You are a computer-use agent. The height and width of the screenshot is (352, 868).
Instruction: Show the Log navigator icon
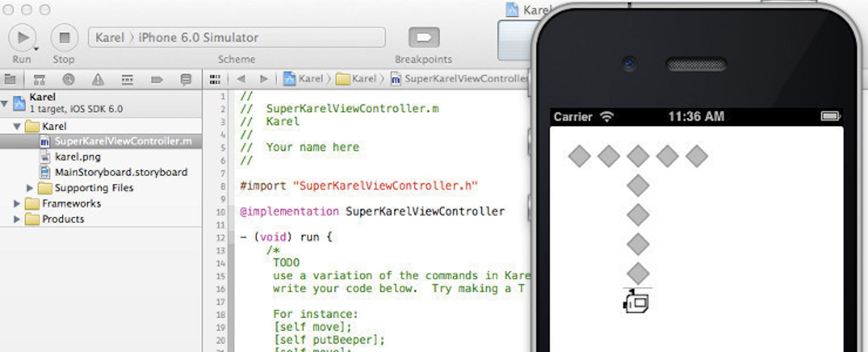pos(186,80)
